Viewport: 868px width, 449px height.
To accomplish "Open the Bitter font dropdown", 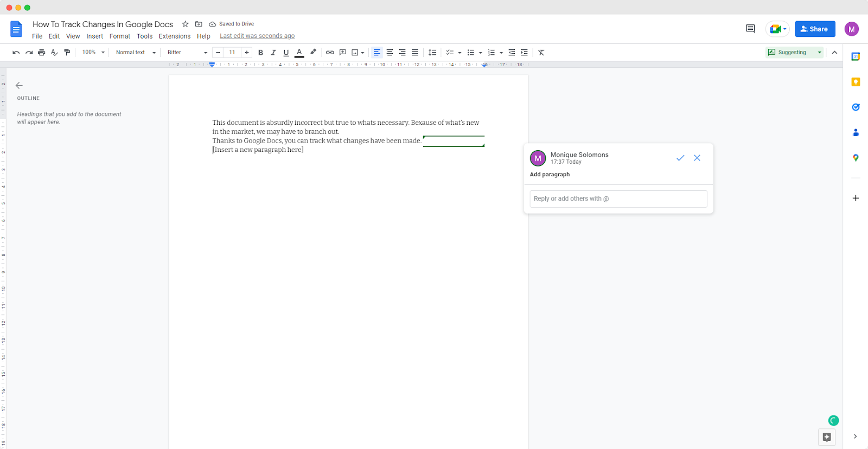I will pos(187,53).
